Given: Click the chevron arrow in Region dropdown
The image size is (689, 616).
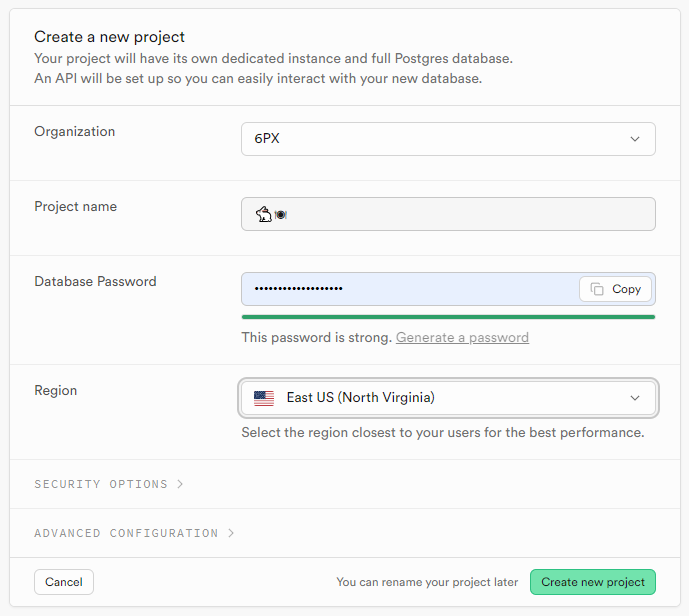Looking at the screenshot, I should (x=635, y=398).
